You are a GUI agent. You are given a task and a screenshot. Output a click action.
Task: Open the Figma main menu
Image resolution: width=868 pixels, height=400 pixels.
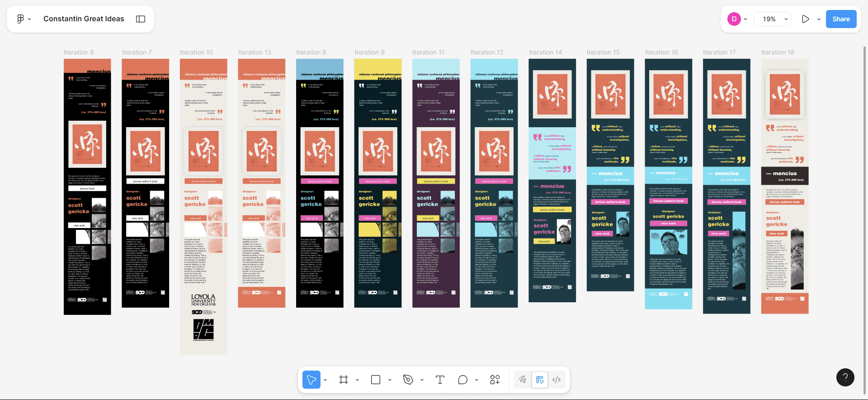(x=21, y=19)
